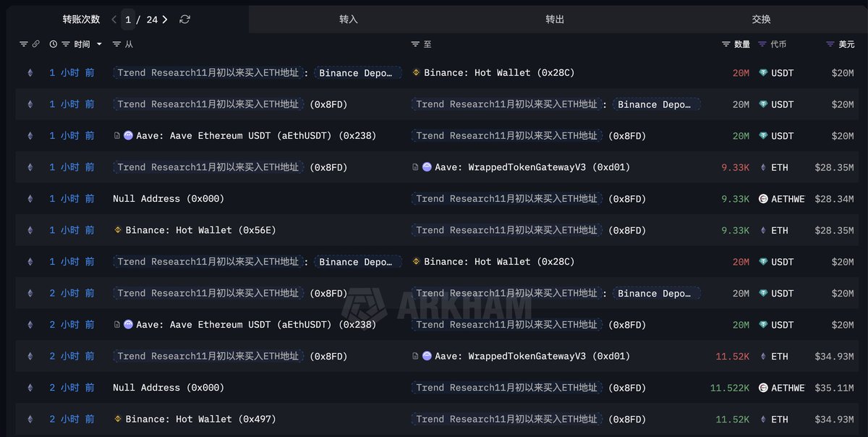Click USDT token icon in aEthUSDT 2-hour row
868x437 pixels.
763,325
